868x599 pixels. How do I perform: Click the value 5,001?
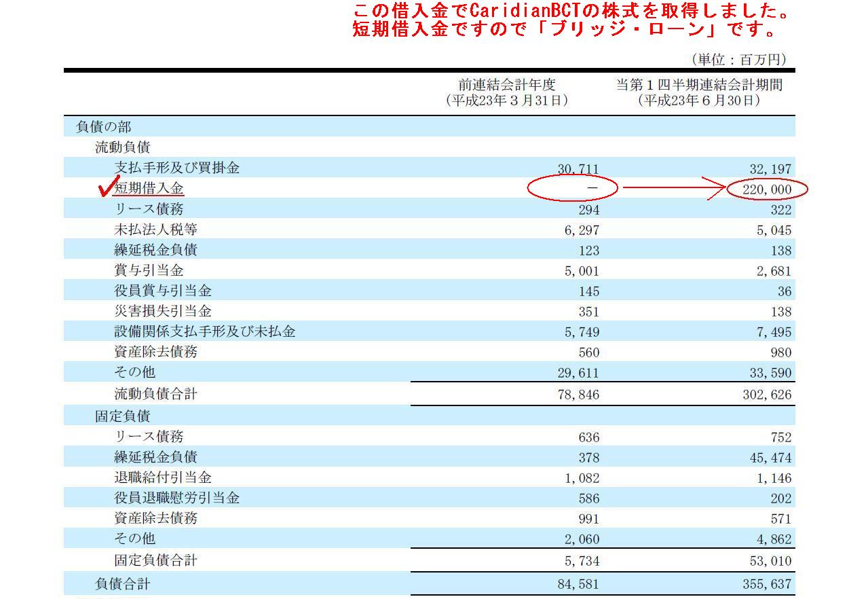[582, 271]
